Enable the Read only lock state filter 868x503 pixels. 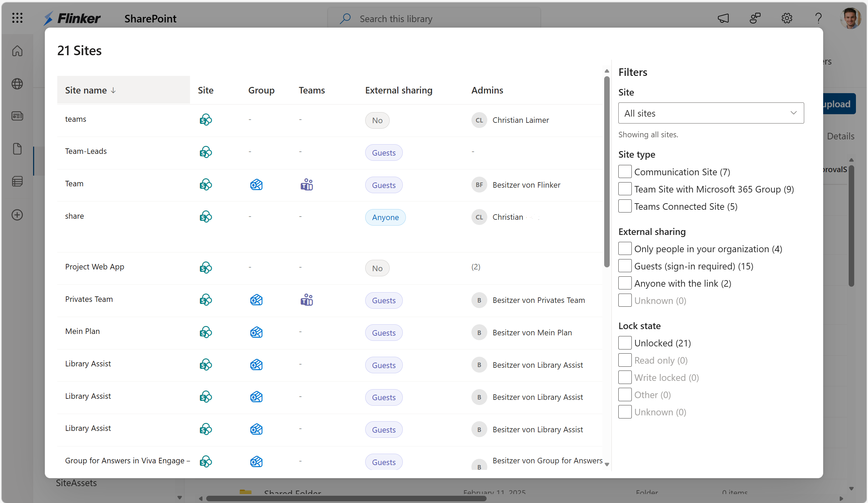[x=625, y=360]
